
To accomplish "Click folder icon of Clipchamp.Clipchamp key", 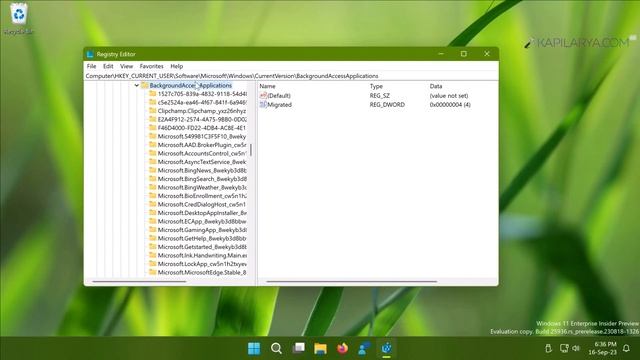I will coord(153,111).
